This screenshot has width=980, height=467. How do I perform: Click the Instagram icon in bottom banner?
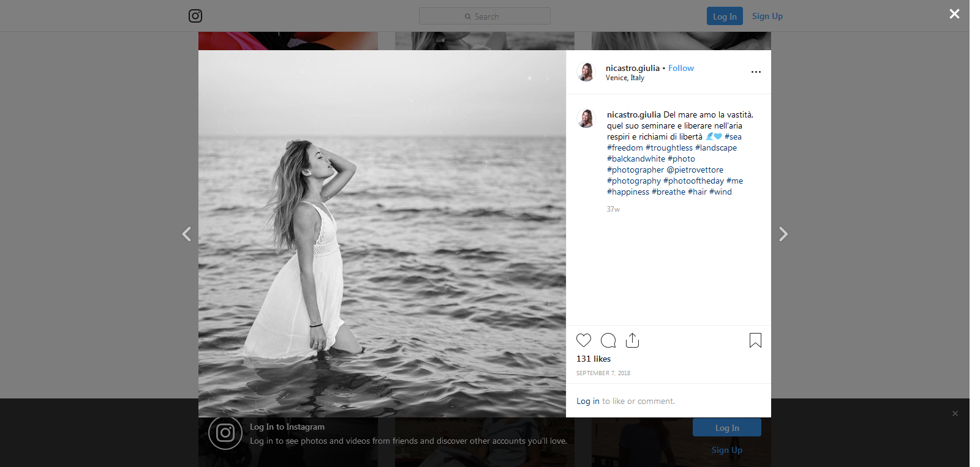225,433
